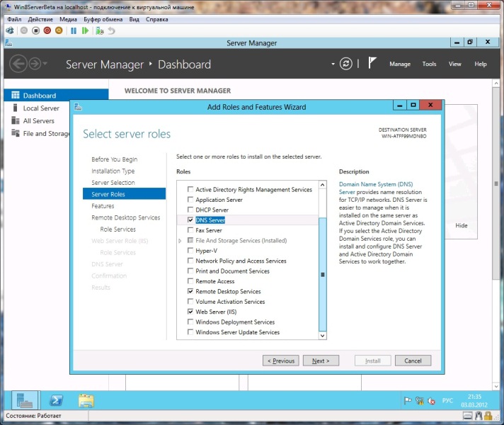Expand the File And Storage Services role
Image resolution: width=504 pixels, height=425 pixels.
pyautogui.click(x=181, y=241)
